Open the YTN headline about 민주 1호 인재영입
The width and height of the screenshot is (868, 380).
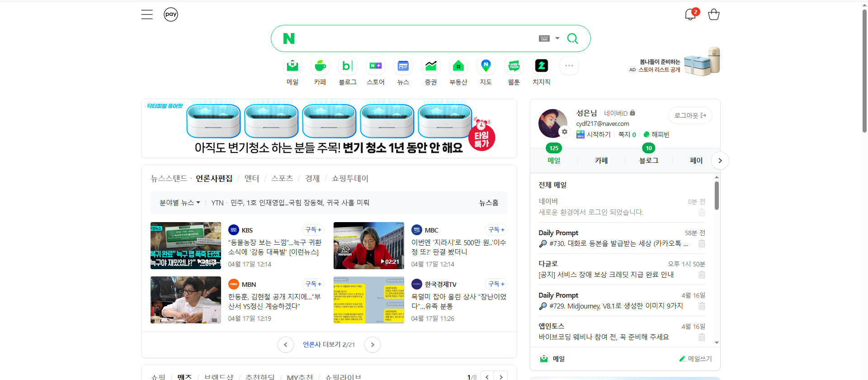[300, 203]
